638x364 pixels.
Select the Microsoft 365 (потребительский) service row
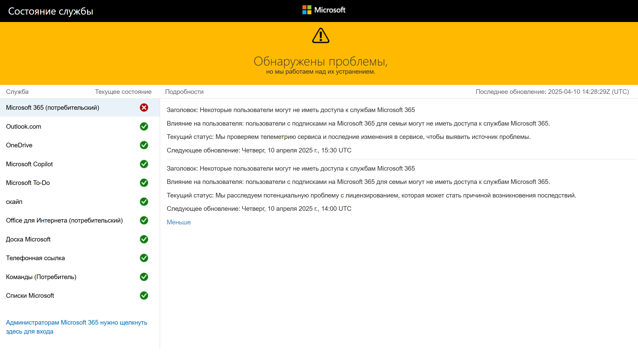(80, 108)
